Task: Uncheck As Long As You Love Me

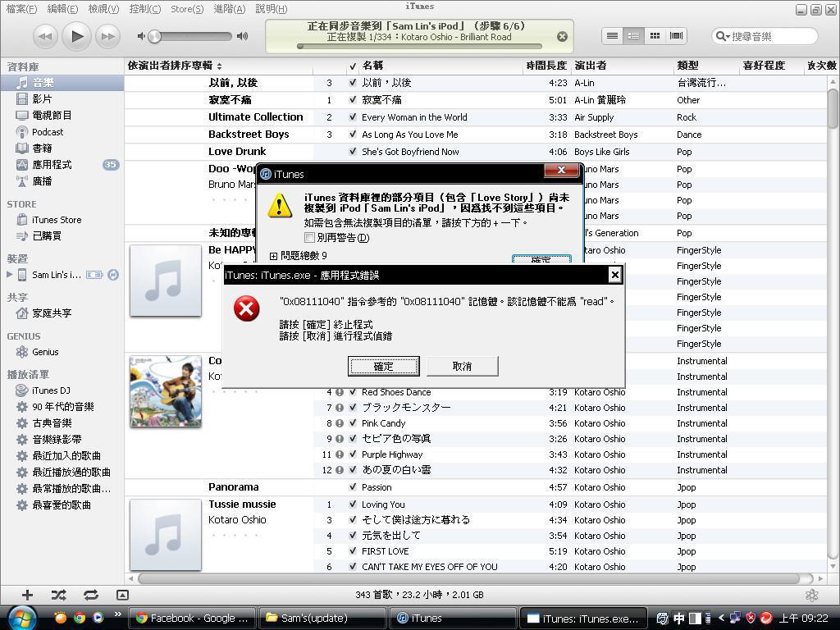Action: click(353, 134)
